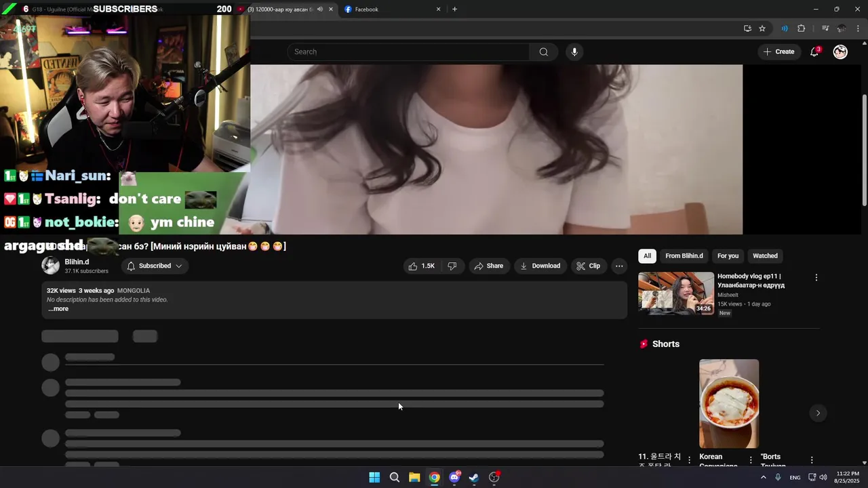Open Discord from taskbar

pyautogui.click(x=454, y=477)
